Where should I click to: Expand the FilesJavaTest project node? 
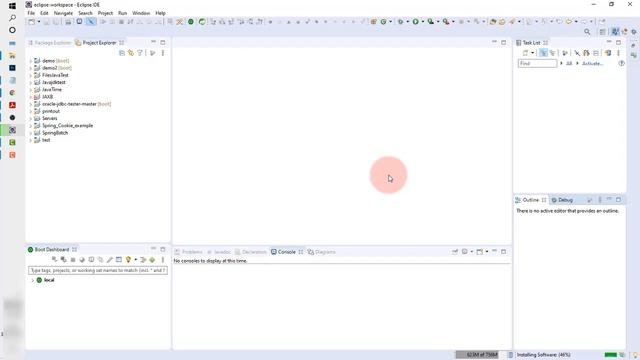tap(31, 75)
